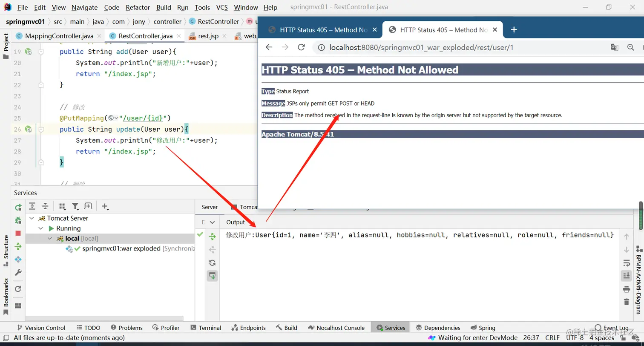Open browser zoom magnifier icon

coord(631,47)
